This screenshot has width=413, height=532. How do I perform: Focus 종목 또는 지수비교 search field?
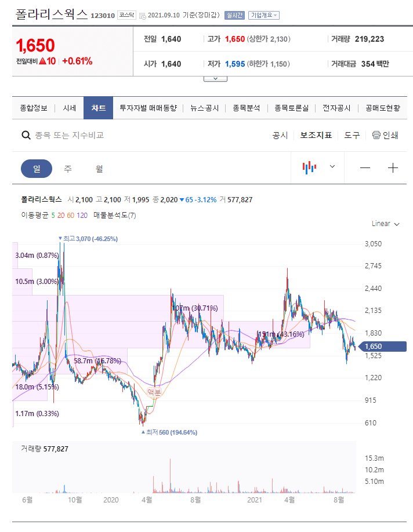click(x=69, y=136)
